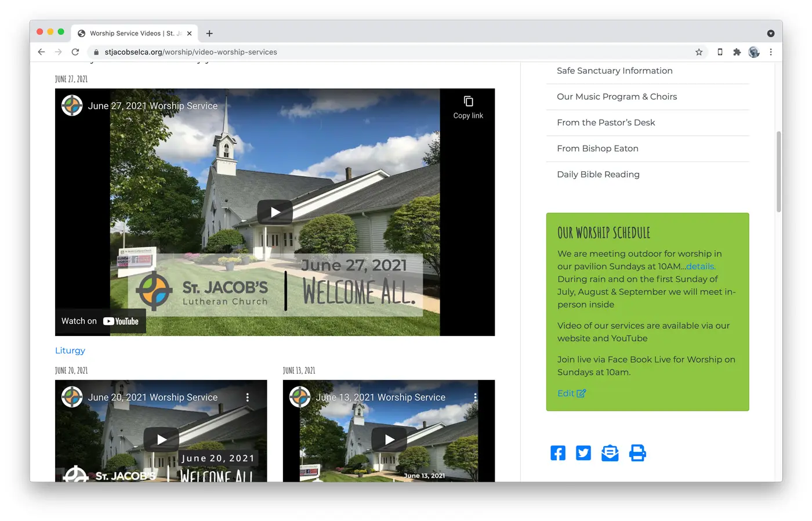The height and width of the screenshot is (521, 812).
Task: Reload the current page
Action: point(75,52)
